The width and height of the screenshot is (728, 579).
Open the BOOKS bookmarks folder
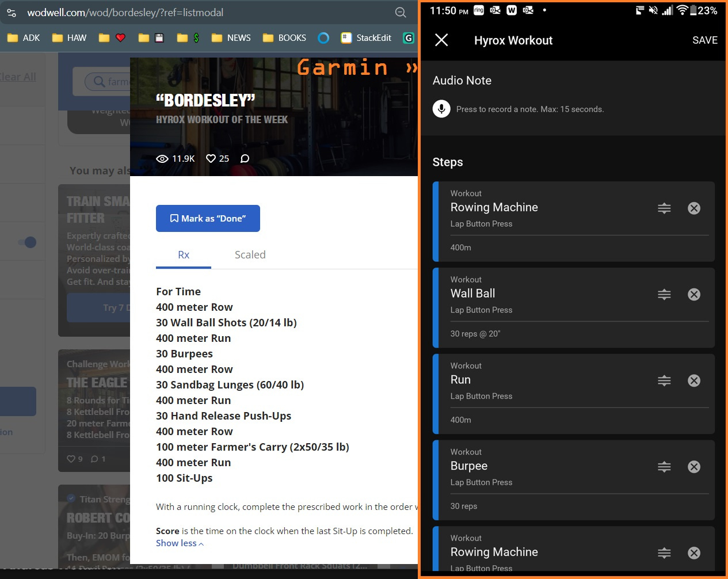click(284, 38)
